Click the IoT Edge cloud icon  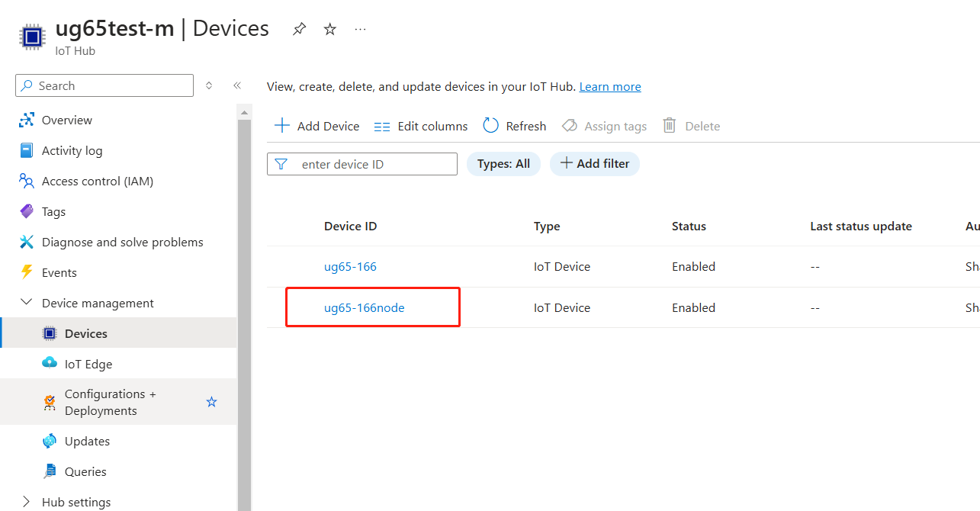pyautogui.click(x=50, y=363)
